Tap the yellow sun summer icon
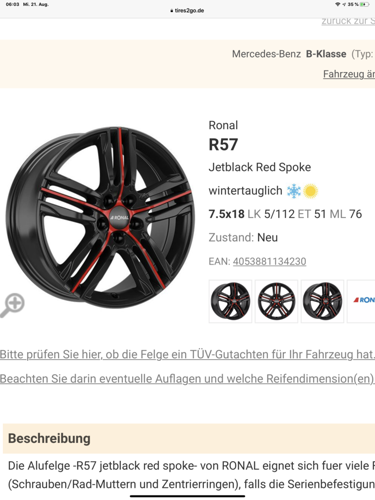The width and height of the screenshot is (375, 500). (x=310, y=191)
